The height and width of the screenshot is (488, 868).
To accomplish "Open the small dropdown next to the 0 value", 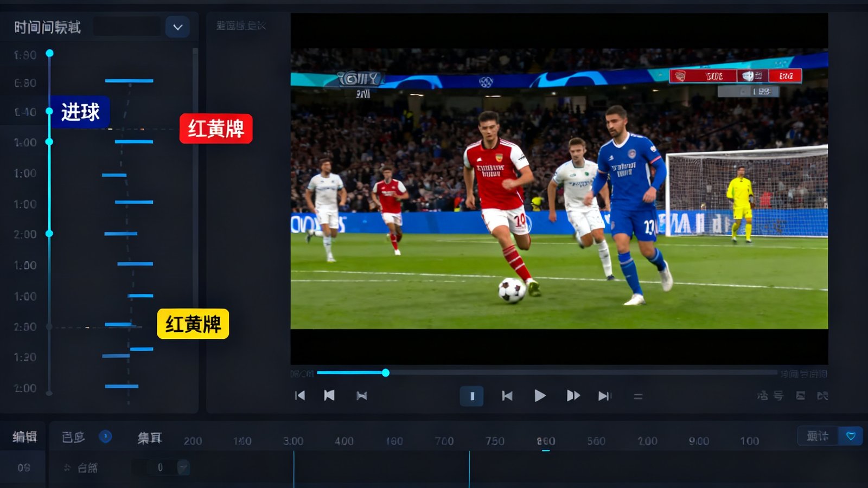I will click(183, 467).
